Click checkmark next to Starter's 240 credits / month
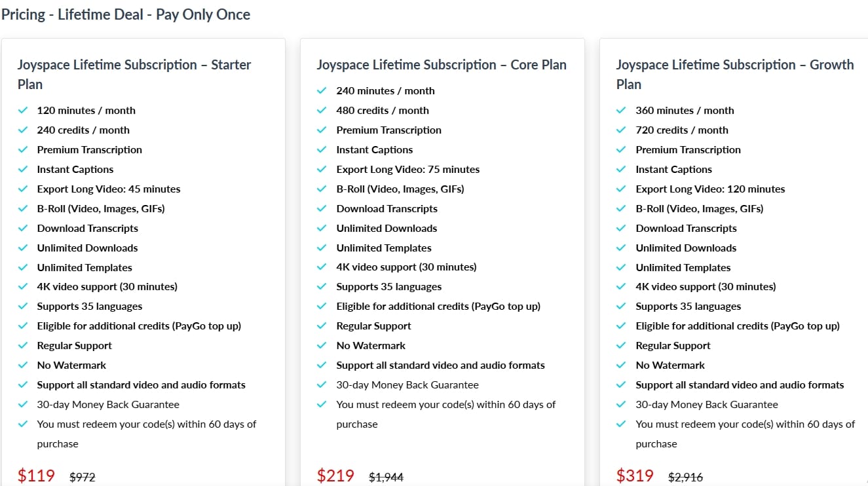The width and height of the screenshot is (868, 486). (x=23, y=130)
